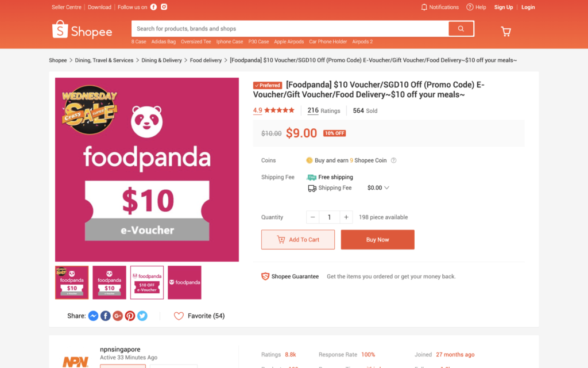This screenshot has height=368, width=588.
Task: Click the product search input field
Action: click(x=290, y=29)
